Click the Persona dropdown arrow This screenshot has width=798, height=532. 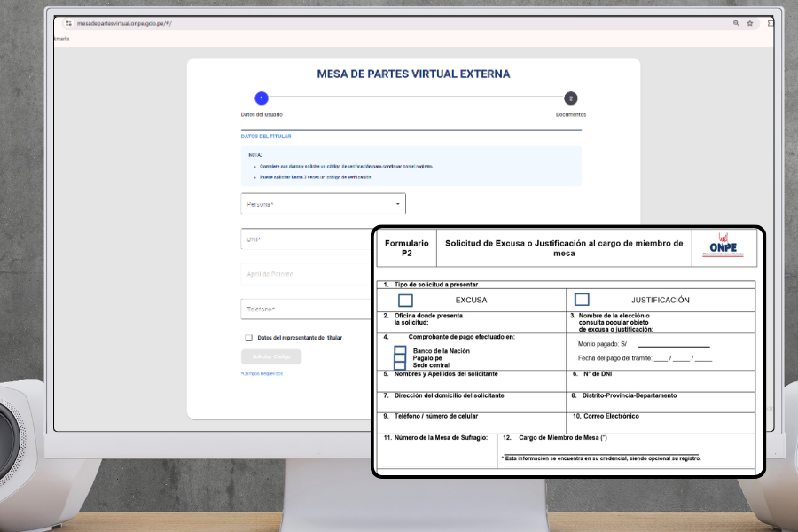point(397,204)
